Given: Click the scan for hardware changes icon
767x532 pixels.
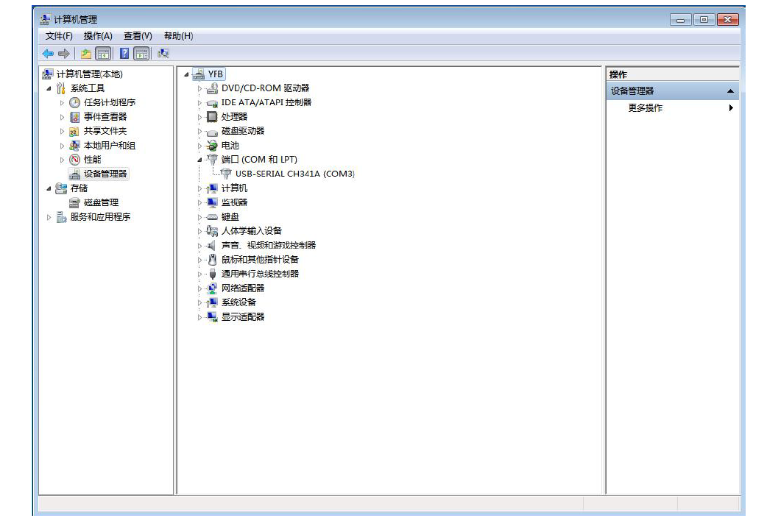Looking at the screenshot, I should coord(163,54).
